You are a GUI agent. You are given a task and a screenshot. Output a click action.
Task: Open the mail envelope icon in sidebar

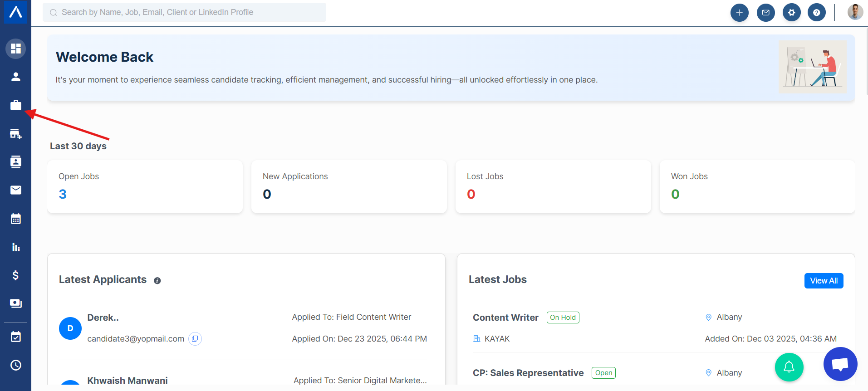click(x=15, y=190)
